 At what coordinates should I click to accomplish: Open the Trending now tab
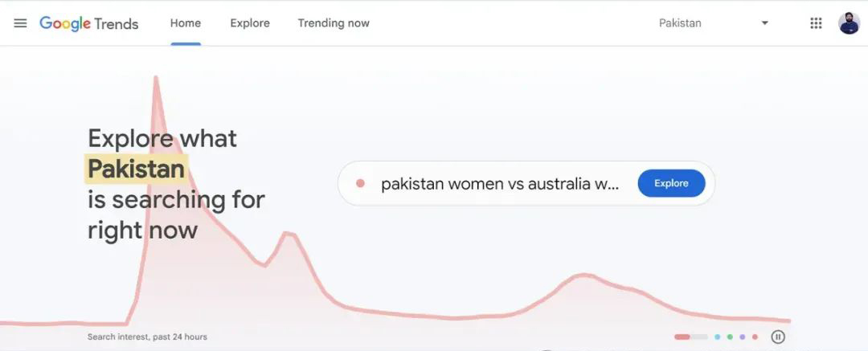334,23
